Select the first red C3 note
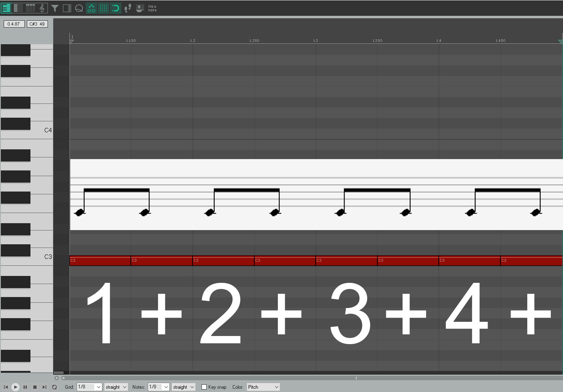 pyautogui.click(x=100, y=261)
